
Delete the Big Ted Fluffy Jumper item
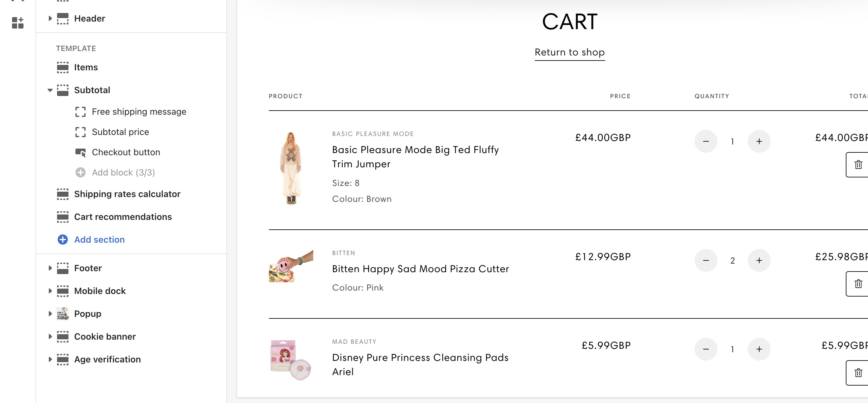(858, 165)
